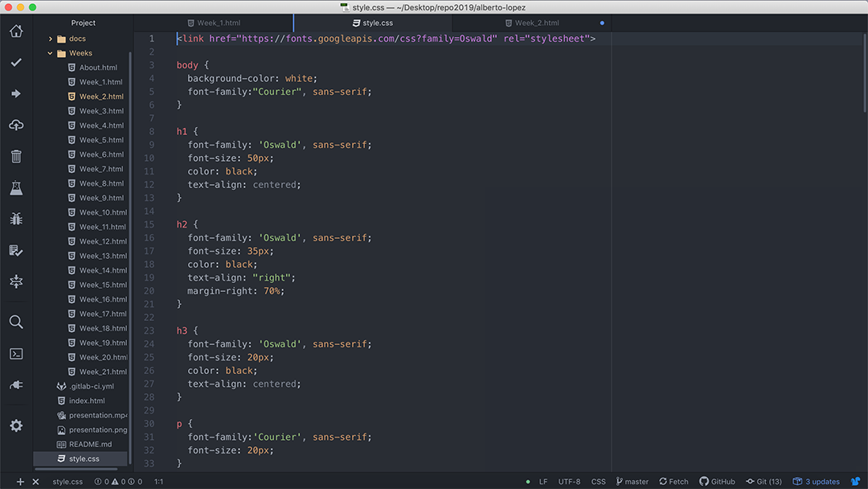Image resolution: width=868 pixels, height=489 pixels.
Task: Click the trash can icon
Action: click(16, 156)
